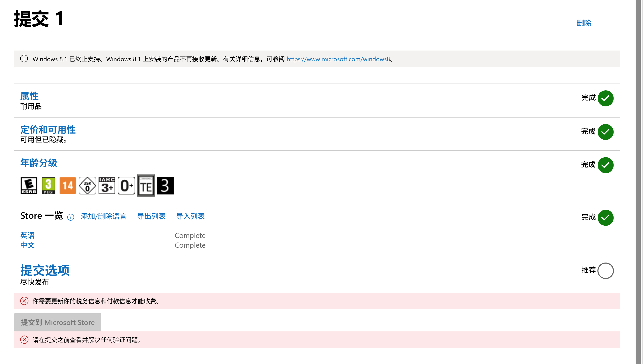
Task: Click the 耐用品 text under 属性
Action: click(31, 107)
